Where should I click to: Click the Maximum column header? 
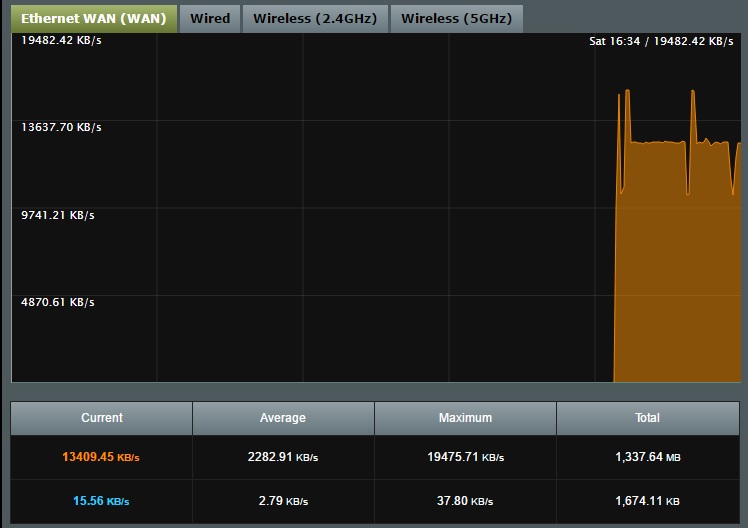click(465, 418)
